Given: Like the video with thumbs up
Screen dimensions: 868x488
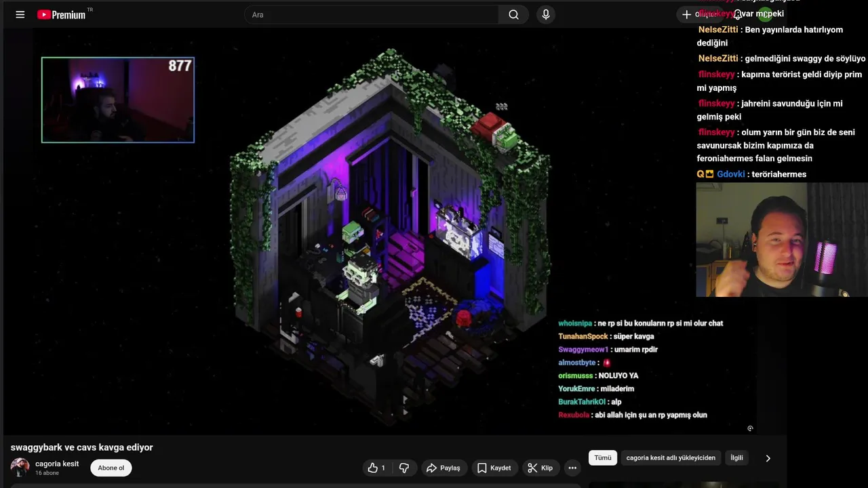Looking at the screenshot, I should pyautogui.click(x=377, y=468).
